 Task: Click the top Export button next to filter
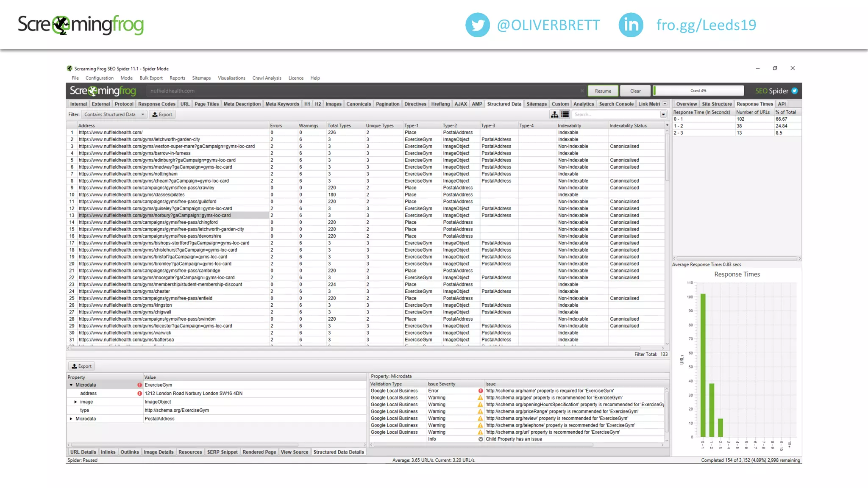click(x=162, y=114)
